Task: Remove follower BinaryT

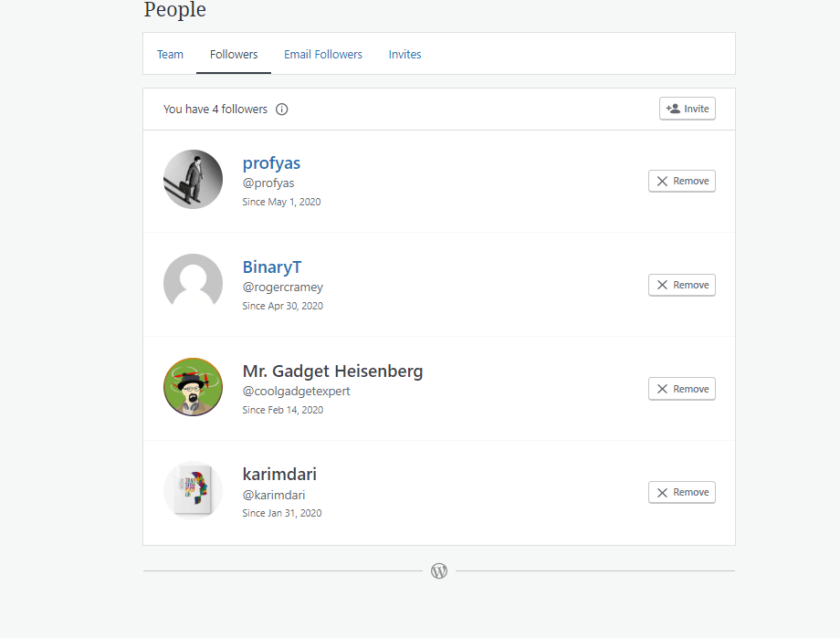Action: tap(682, 285)
